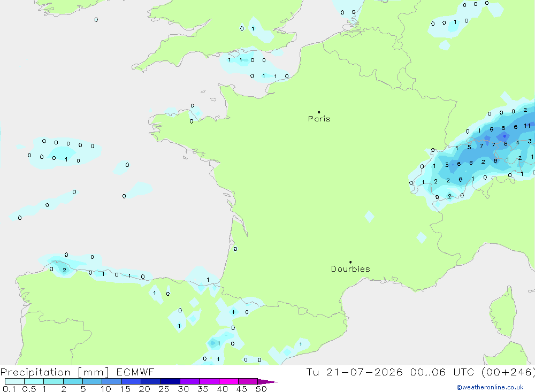This screenshot has width=535, height=392.
Task: Click the lightest 0.1 legend color swatch
Action: pyautogui.click(x=14, y=381)
